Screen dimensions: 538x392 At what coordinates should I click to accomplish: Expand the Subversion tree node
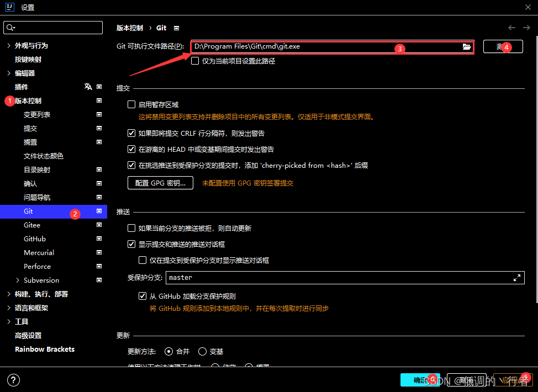(18, 280)
